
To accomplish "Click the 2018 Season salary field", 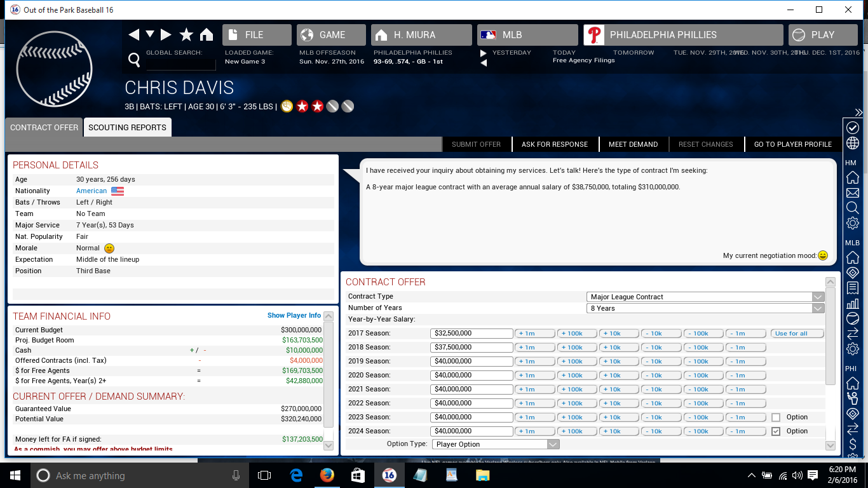I will click(471, 347).
